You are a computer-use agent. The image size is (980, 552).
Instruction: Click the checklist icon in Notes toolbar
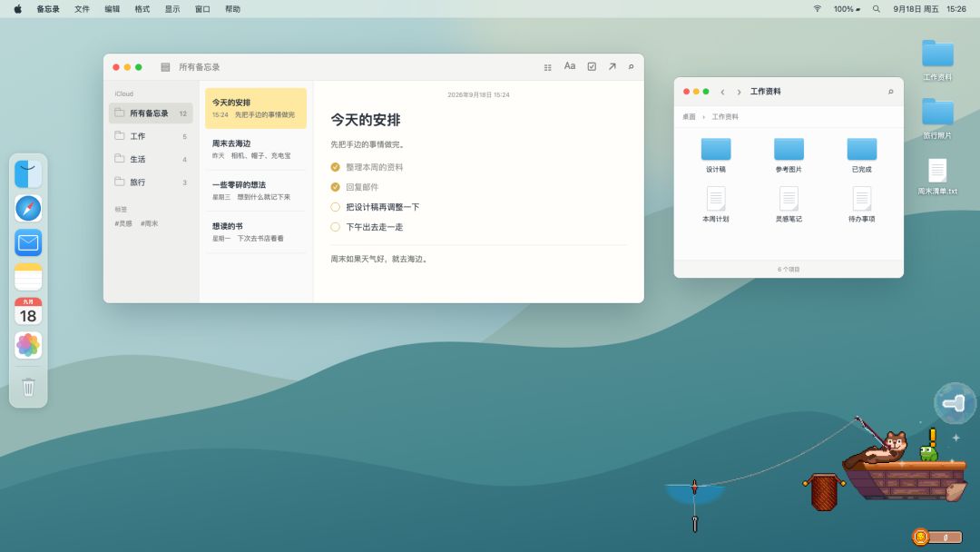(x=592, y=66)
